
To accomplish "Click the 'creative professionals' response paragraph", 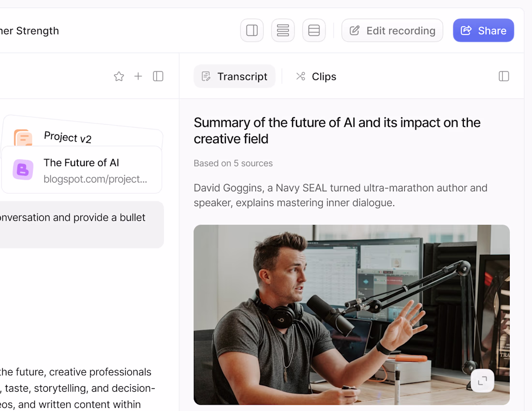I will 78,388.
